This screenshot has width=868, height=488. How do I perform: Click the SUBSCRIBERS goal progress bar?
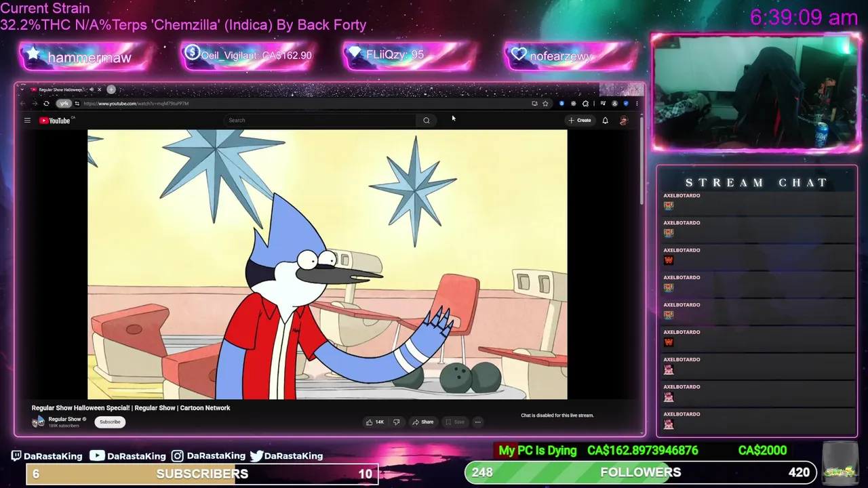point(202,474)
